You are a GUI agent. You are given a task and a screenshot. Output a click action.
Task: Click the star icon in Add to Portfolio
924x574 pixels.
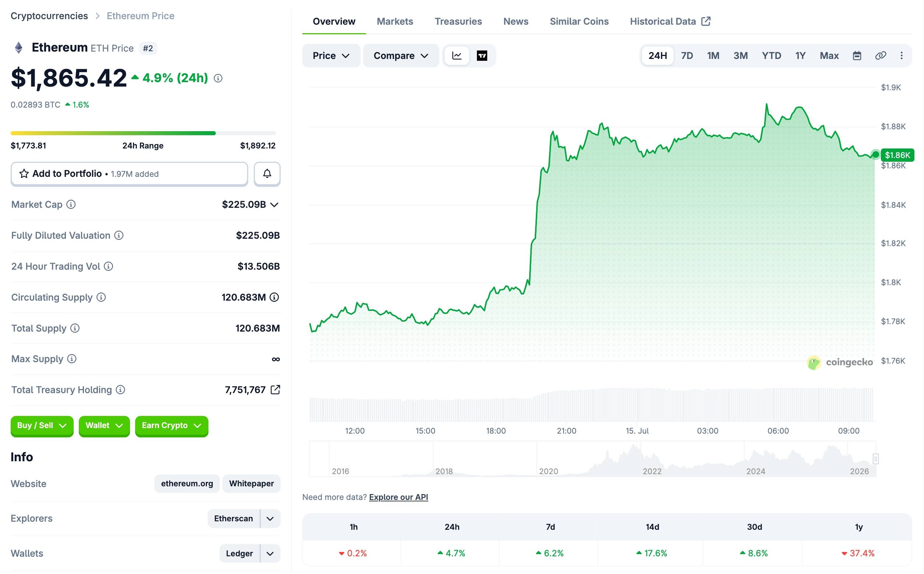point(24,174)
